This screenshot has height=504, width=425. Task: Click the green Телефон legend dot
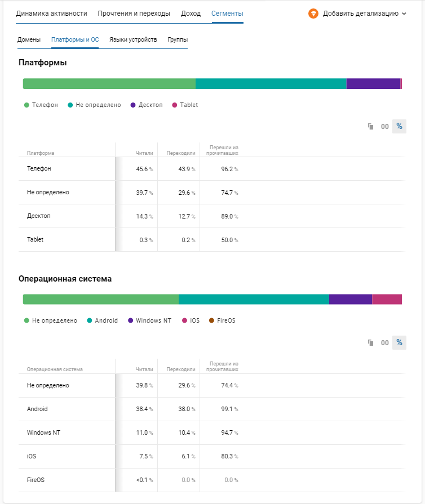coord(26,105)
